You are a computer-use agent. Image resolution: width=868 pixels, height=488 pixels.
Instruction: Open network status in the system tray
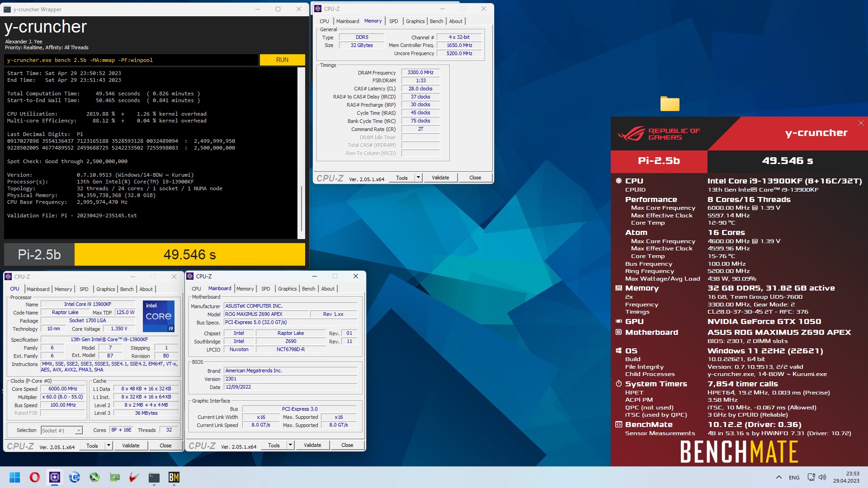811,477
